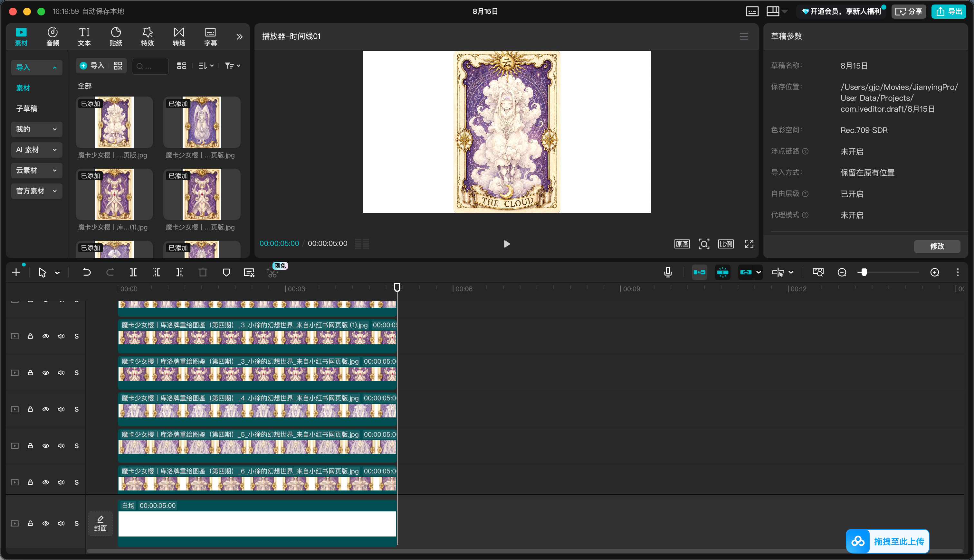Click the timeline zoom slider handle
This screenshot has width=974, height=560.
864,272
